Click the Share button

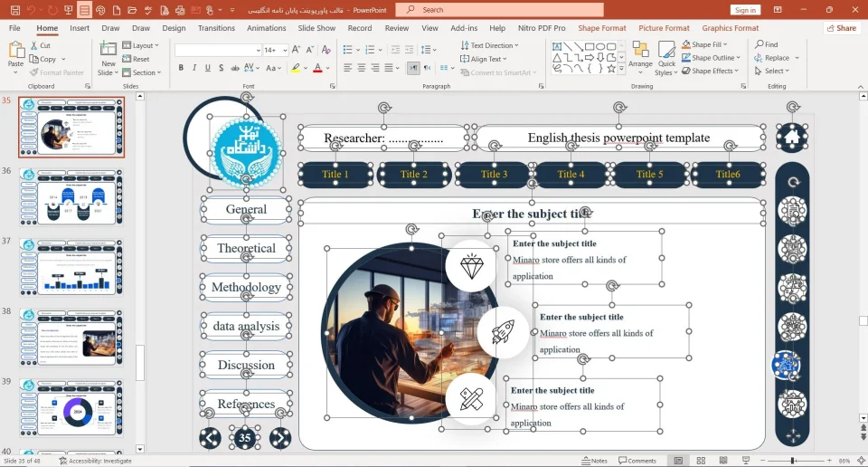pos(842,28)
